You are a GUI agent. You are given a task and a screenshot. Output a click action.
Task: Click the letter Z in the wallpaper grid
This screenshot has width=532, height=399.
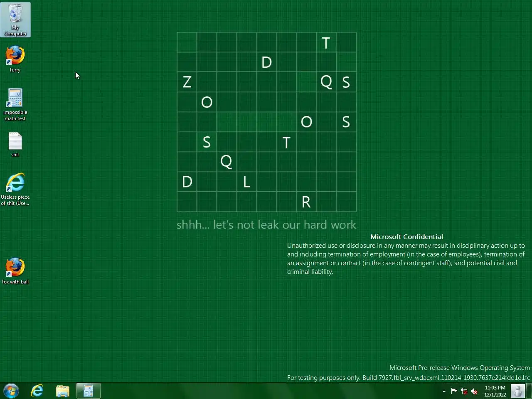[x=187, y=82]
